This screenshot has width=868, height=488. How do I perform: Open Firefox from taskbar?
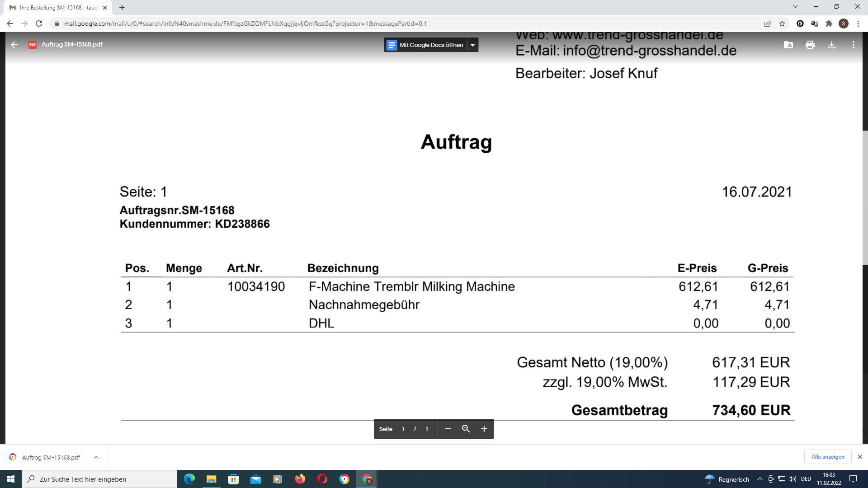[300, 479]
